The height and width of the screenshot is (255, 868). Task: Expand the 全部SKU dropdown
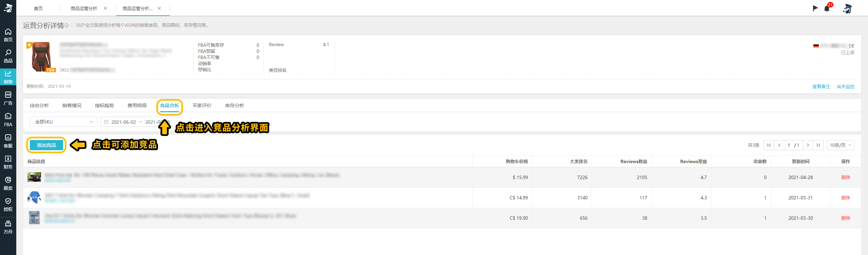[x=63, y=122]
